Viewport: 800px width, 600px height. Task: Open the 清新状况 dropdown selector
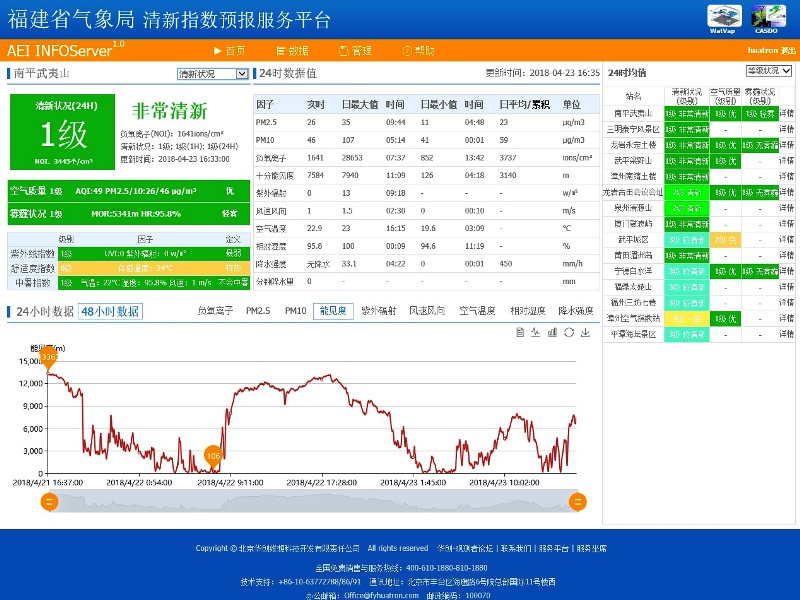point(212,74)
